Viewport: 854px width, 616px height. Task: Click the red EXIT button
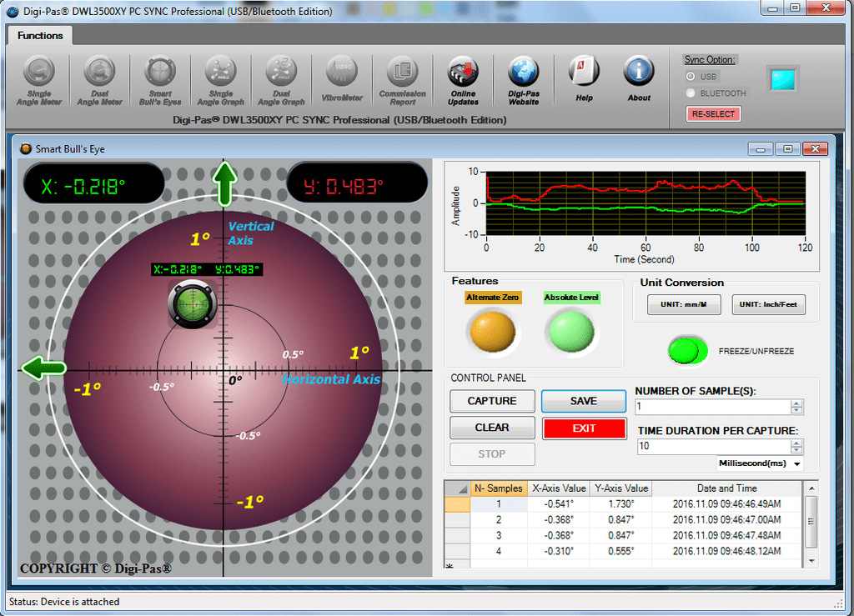pos(584,428)
